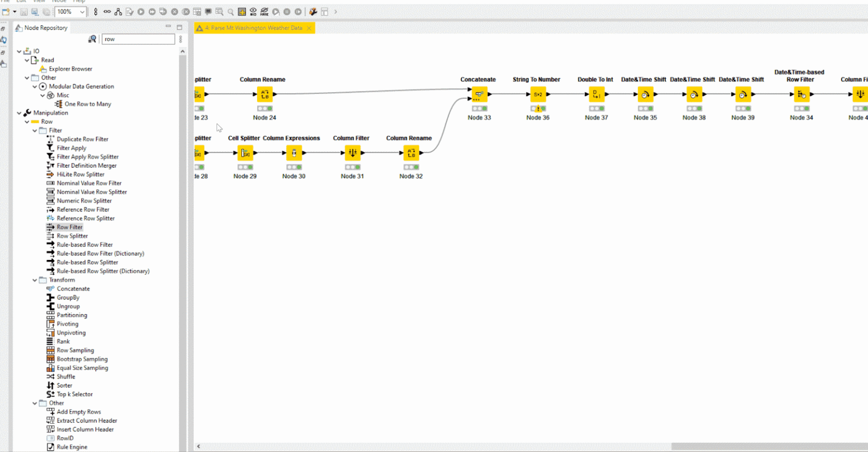This screenshot has height=452, width=868.
Task: Minimize the Node Repository panel
Action: coord(168,26)
